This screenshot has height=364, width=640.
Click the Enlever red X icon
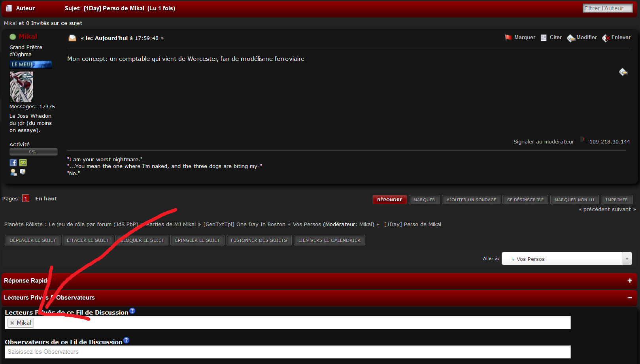tap(606, 38)
